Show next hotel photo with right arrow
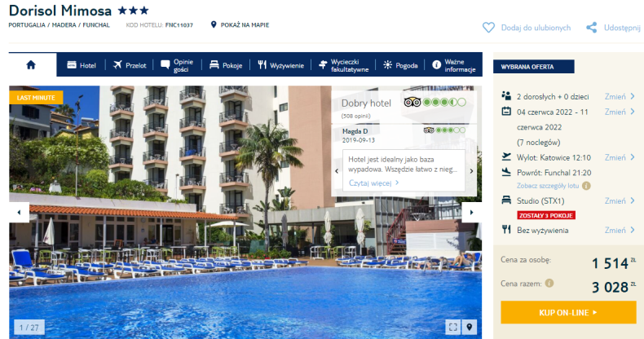Image resolution: width=644 pixels, height=339 pixels. pyautogui.click(x=471, y=212)
